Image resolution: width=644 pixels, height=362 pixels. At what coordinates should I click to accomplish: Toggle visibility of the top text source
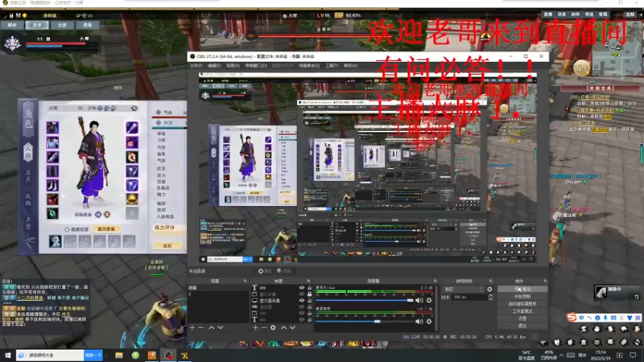(302, 288)
